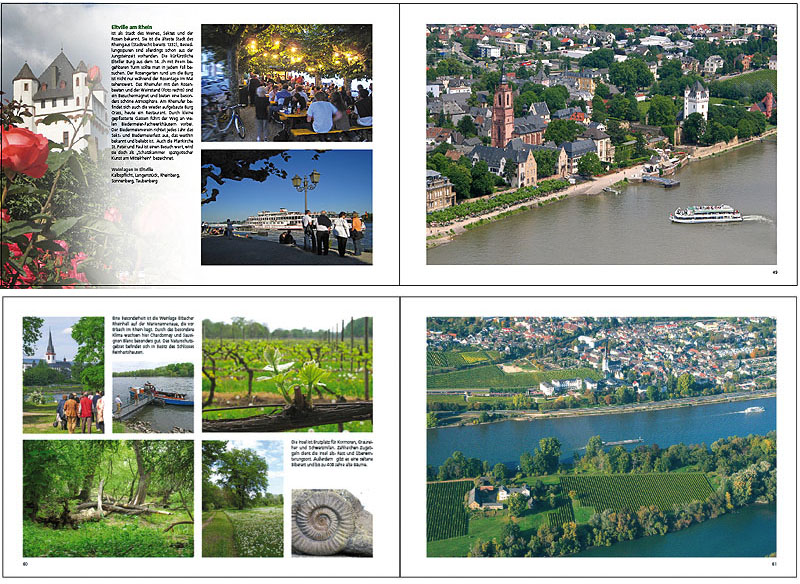Click the aerial photo of the Rhine island
800x584 pixels.
click(x=600, y=436)
